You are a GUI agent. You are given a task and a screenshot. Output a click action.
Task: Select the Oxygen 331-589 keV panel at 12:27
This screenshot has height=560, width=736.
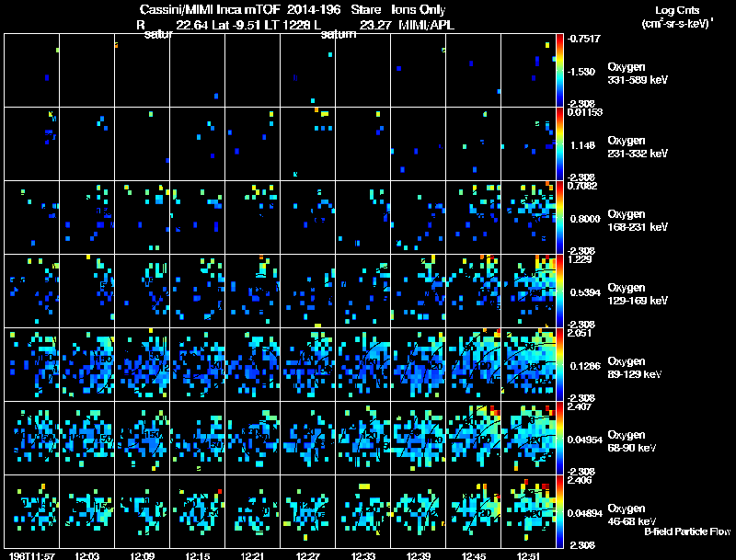[308, 71]
